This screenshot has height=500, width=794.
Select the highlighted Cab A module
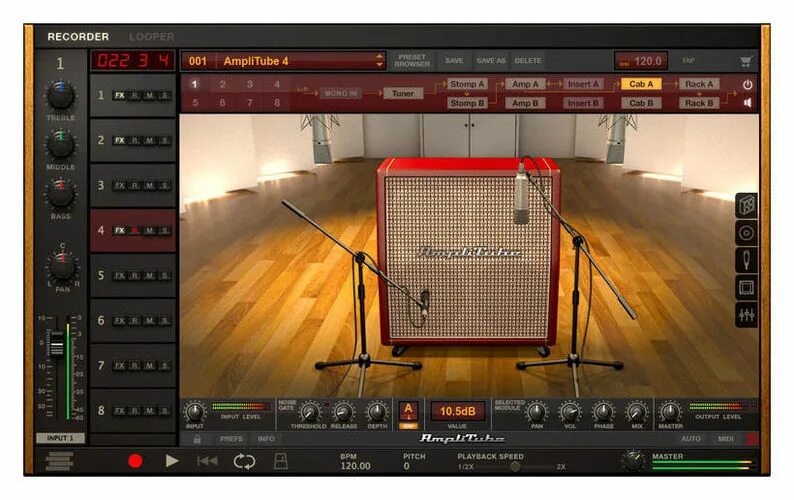point(641,84)
